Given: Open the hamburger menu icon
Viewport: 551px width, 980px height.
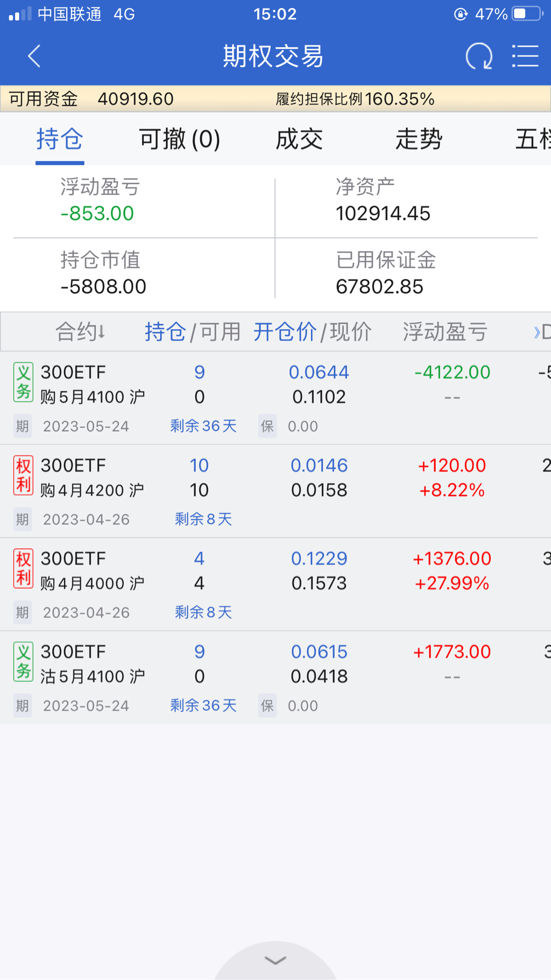Looking at the screenshot, I should pyautogui.click(x=525, y=56).
